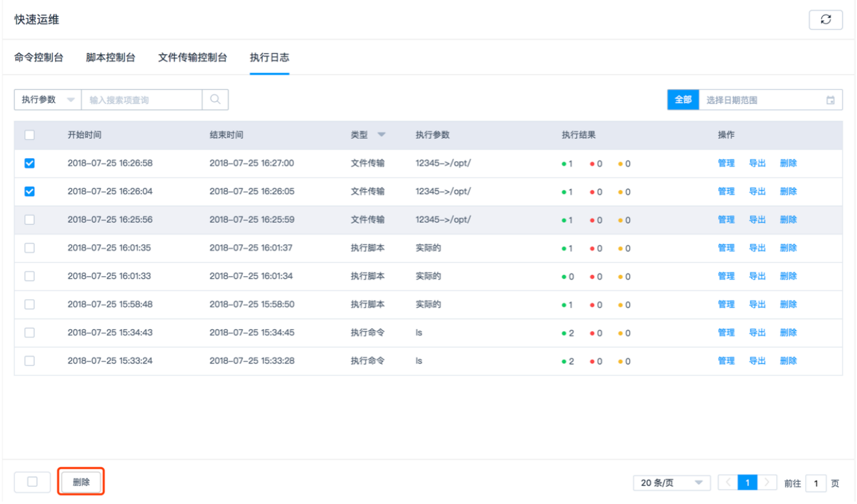Check the row starting 16:01:35
Viewport: 857px width, 504px height.
pyautogui.click(x=29, y=248)
